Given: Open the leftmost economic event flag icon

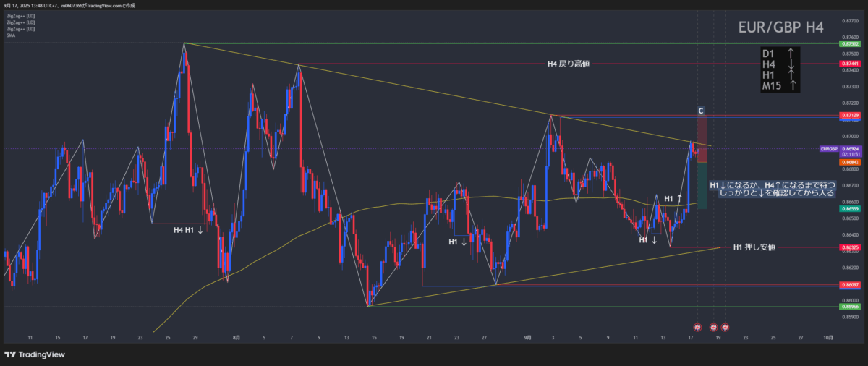Looking at the screenshot, I should click(697, 328).
